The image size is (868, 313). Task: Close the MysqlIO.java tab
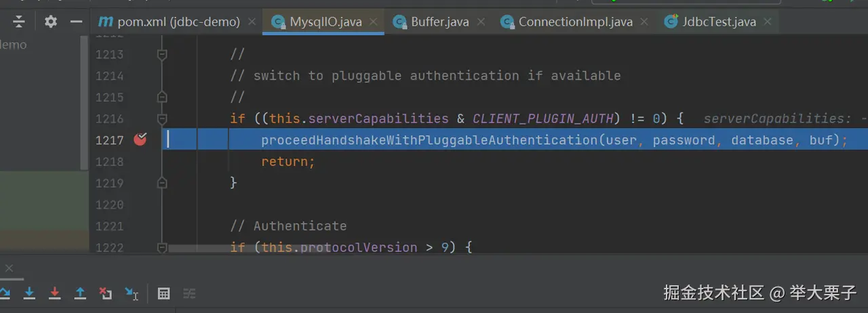click(x=374, y=22)
